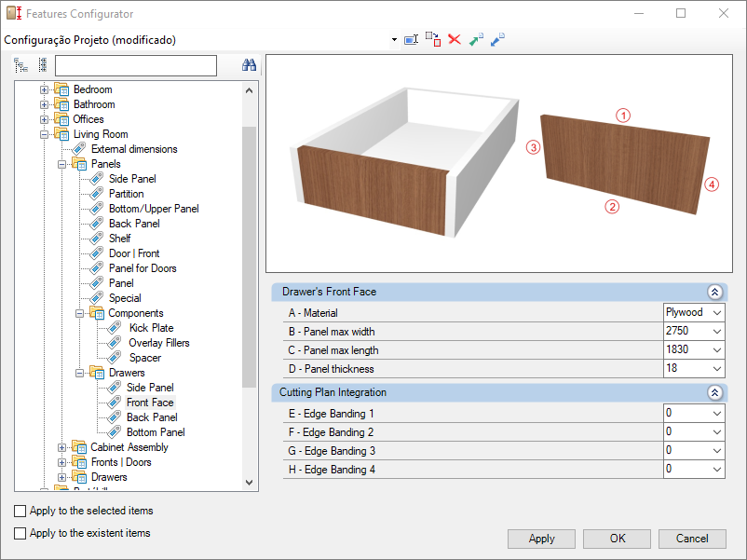Click the Cancel button
This screenshot has width=747, height=560.
[692, 539]
